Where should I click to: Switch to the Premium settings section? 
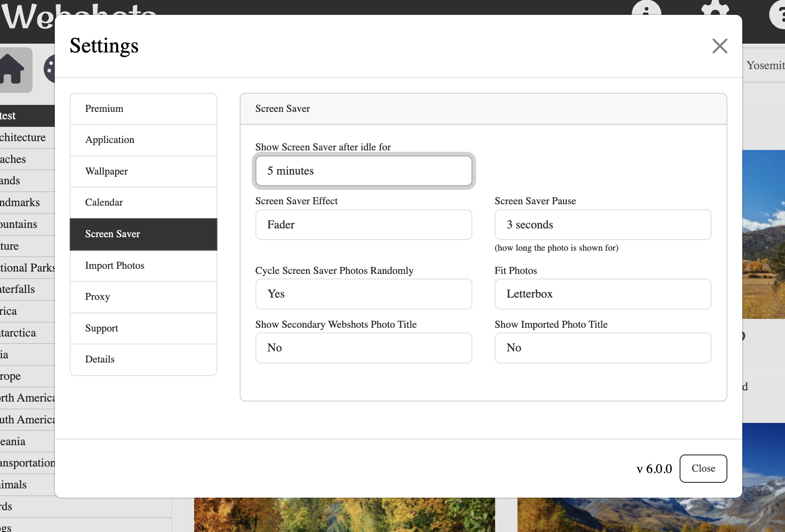click(x=144, y=109)
